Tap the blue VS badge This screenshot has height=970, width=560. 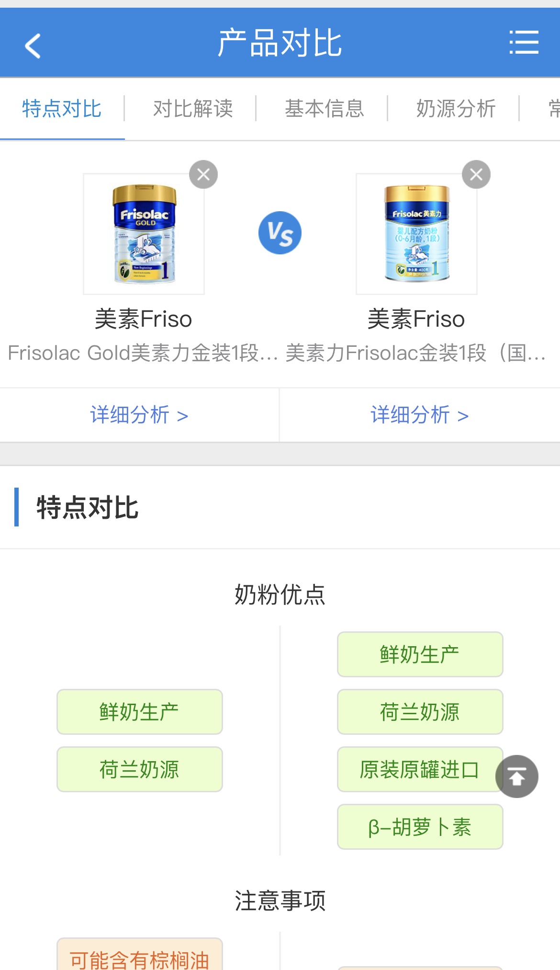click(280, 233)
